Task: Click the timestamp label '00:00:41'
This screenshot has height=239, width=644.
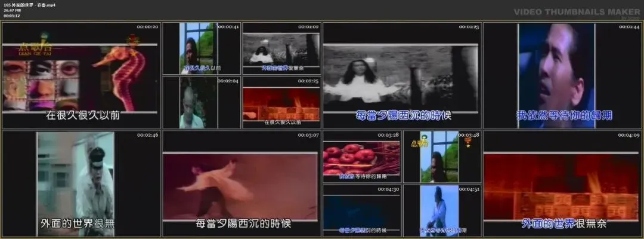Action: (228, 27)
